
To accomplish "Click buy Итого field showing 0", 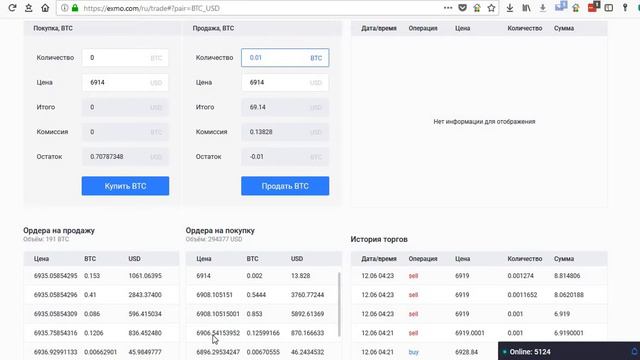I will (x=125, y=107).
